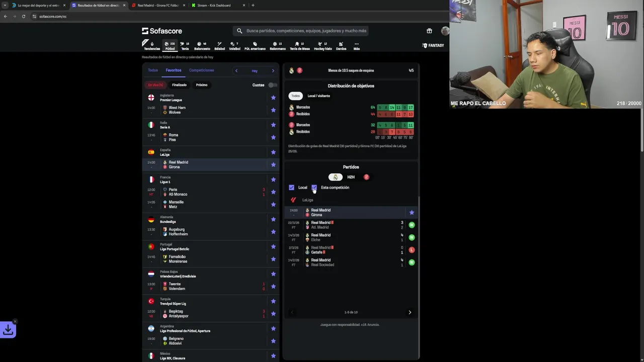Click the download icon at bottom left

click(x=8, y=330)
